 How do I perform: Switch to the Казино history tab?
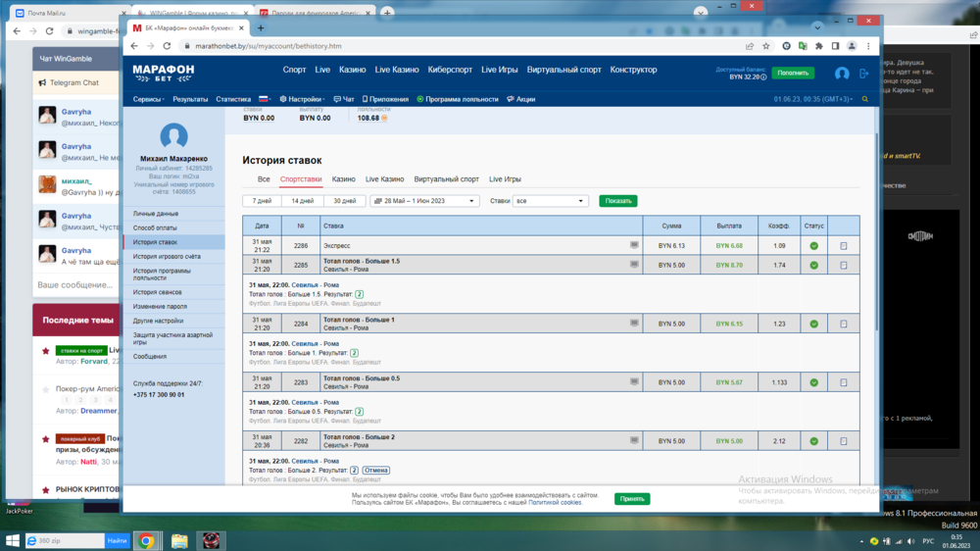(343, 179)
